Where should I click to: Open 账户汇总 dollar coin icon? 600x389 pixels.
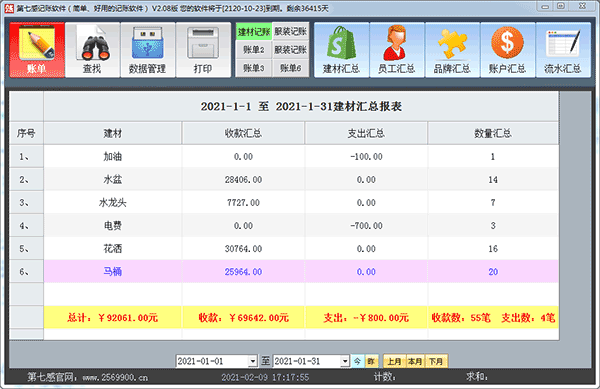coord(508,50)
